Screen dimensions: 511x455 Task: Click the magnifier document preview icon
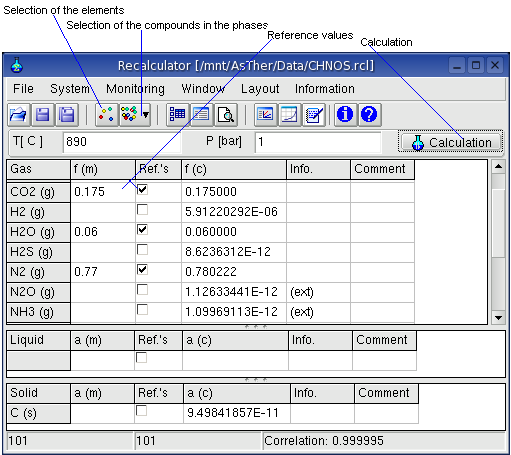pyautogui.click(x=226, y=115)
